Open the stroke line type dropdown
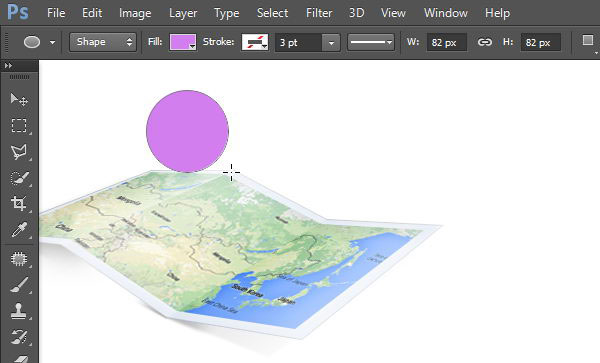 point(370,42)
